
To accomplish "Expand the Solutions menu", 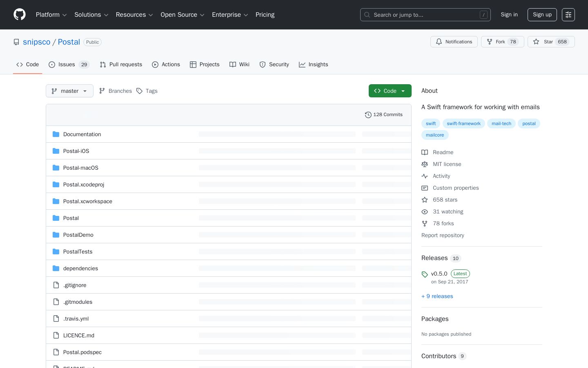I will click(91, 15).
